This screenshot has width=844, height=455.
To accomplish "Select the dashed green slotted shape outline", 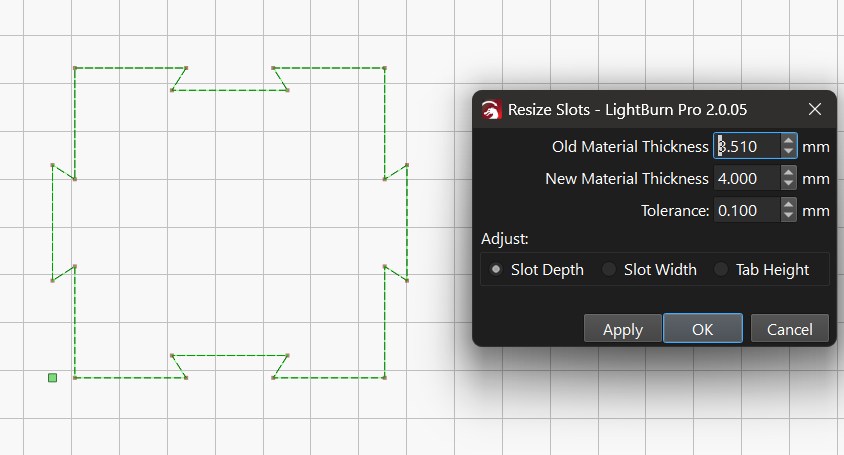I will (75, 120).
